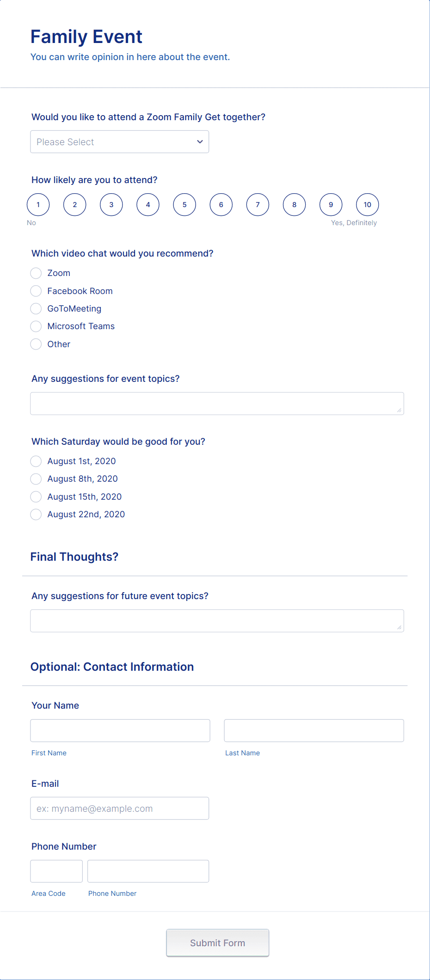Click the Submit Form button
The image size is (430, 980).
click(x=218, y=943)
